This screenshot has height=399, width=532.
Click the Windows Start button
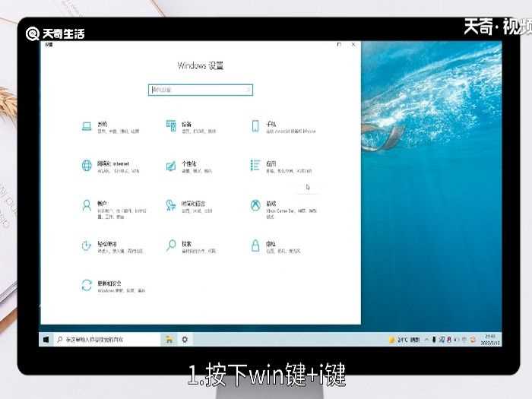click(x=46, y=339)
